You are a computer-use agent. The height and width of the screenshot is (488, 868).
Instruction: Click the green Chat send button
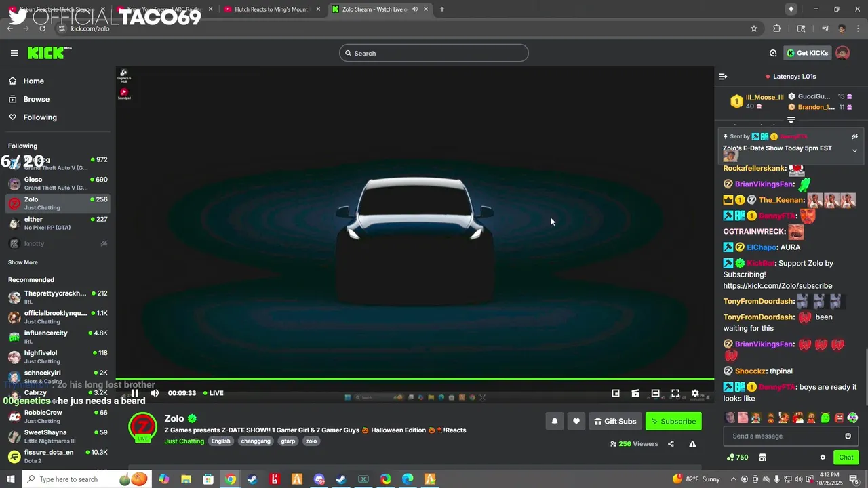pyautogui.click(x=846, y=457)
